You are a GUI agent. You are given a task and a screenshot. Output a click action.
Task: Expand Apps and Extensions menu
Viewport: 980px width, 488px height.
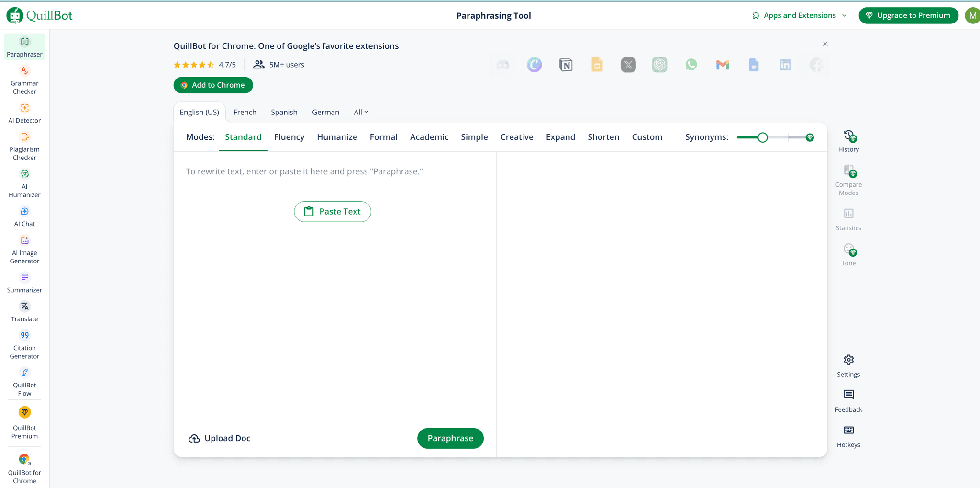[x=800, y=15]
